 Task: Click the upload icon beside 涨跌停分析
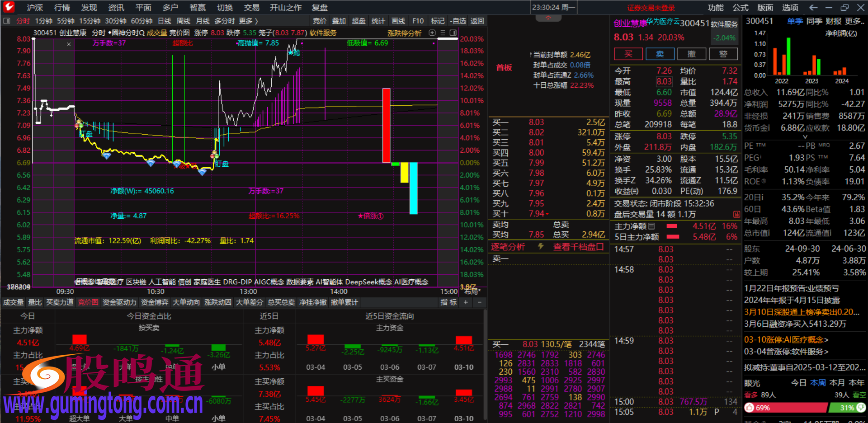[x=432, y=33]
